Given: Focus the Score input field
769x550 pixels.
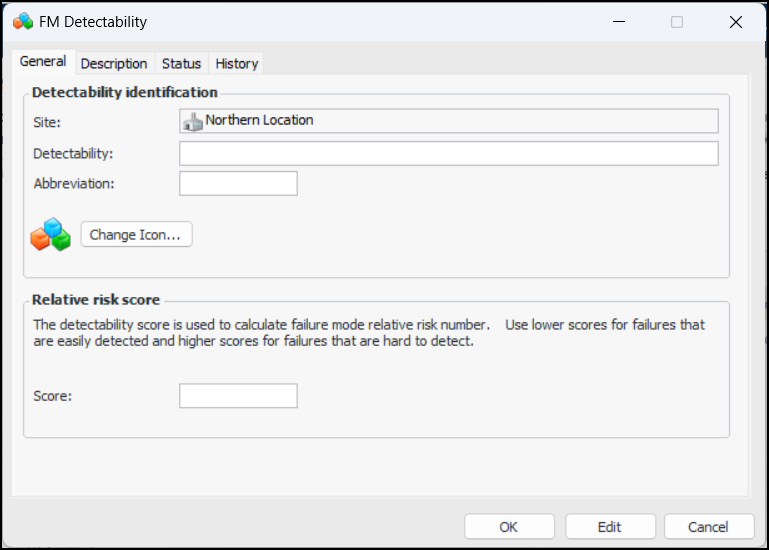Looking at the screenshot, I should [238, 396].
